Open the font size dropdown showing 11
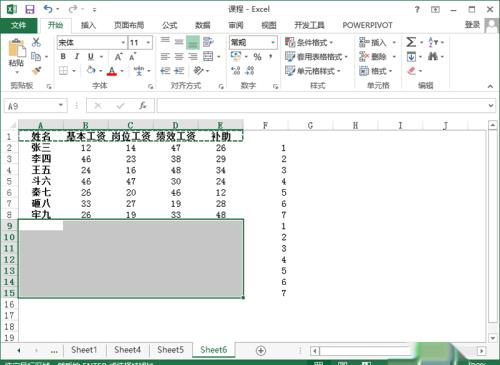 (148, 42)
